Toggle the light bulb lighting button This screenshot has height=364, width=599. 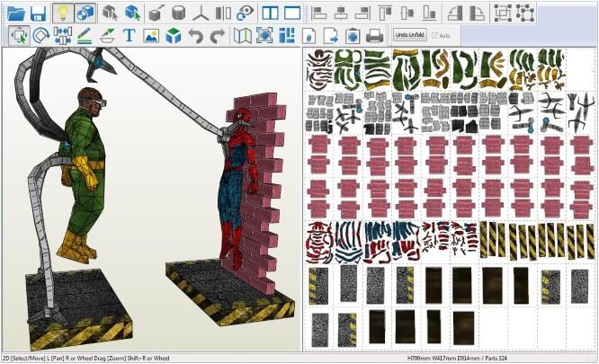pyautogui.click(x=63, y=13)
